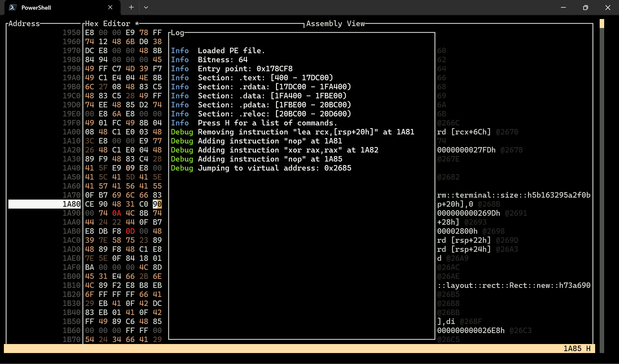Screen dimensions: 619x364
Task: Click assembly line '],di @26BF'
Action: point(459,321)
